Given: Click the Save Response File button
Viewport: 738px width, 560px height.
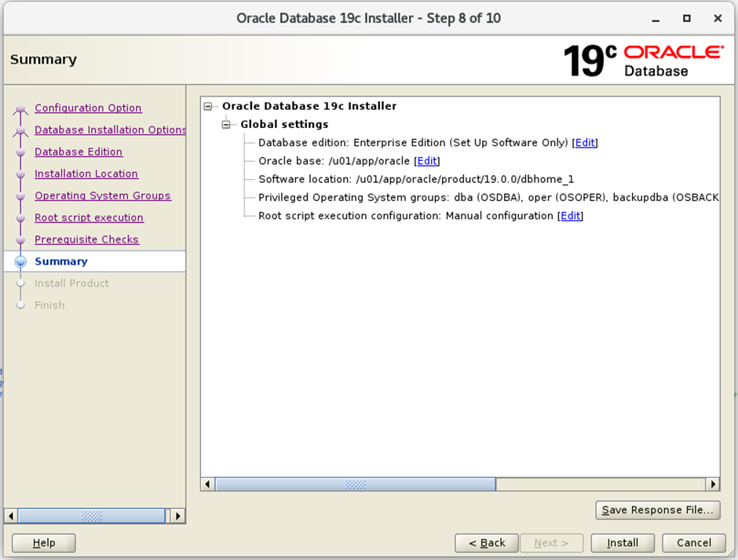Looking at the screenshot, I should [x=657, y=510].
